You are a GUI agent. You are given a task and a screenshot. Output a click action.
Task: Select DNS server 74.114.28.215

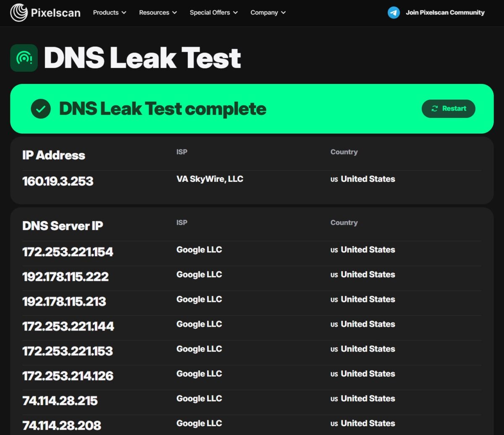[x=60, y=401]
